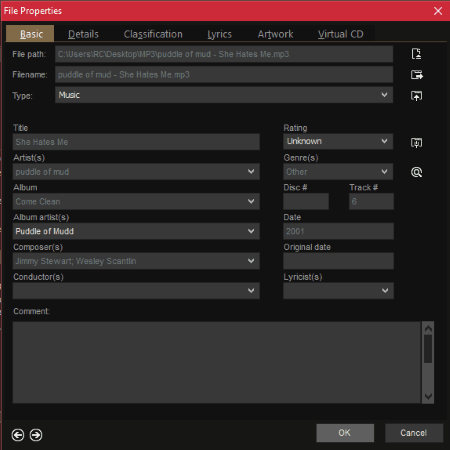The image size is (450, 450).
Task: Expand the Album artist(s) dropdown arrow
Action: click(251, 231)
